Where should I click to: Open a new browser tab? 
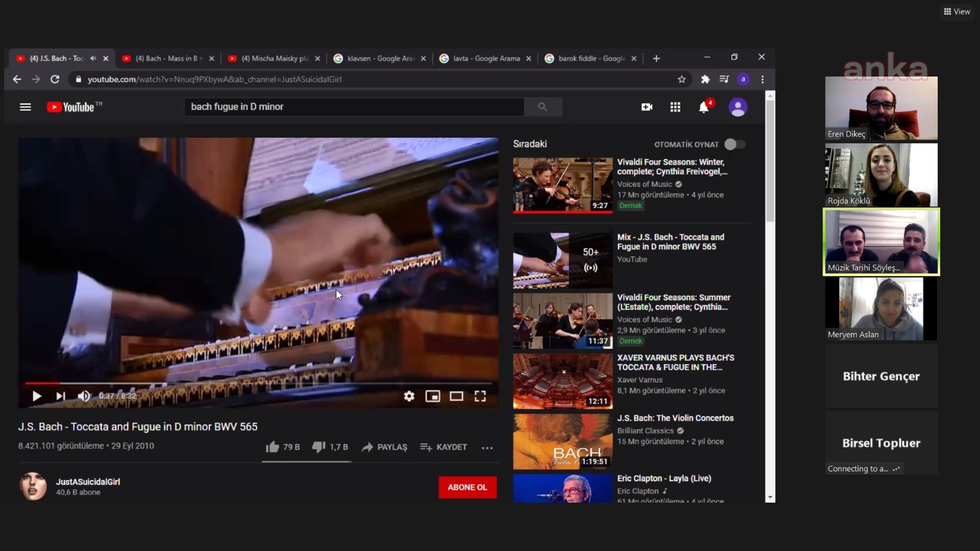coord(656,58)
